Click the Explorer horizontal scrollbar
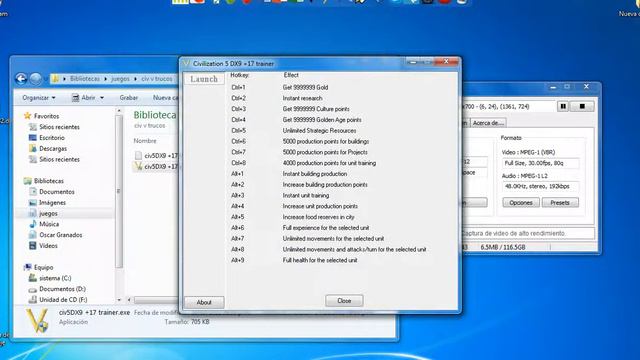The height and width of the screenshot is (360, 640). pos(156,300)
